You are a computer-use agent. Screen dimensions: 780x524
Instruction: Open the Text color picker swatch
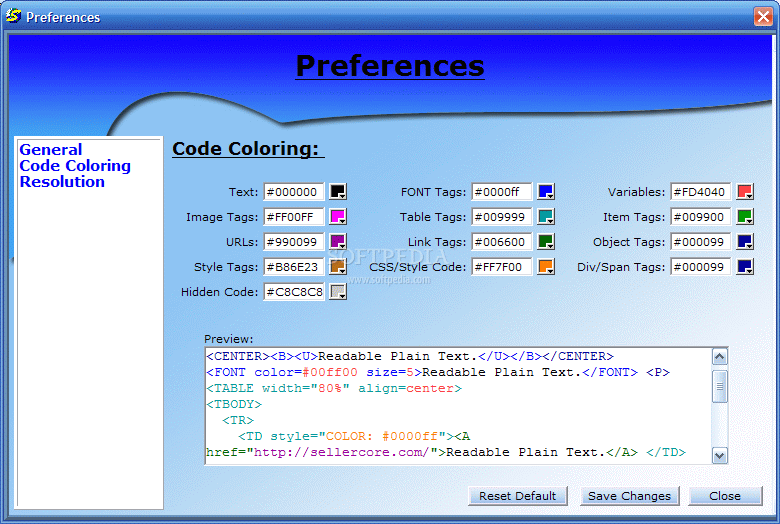click(338, 192)
